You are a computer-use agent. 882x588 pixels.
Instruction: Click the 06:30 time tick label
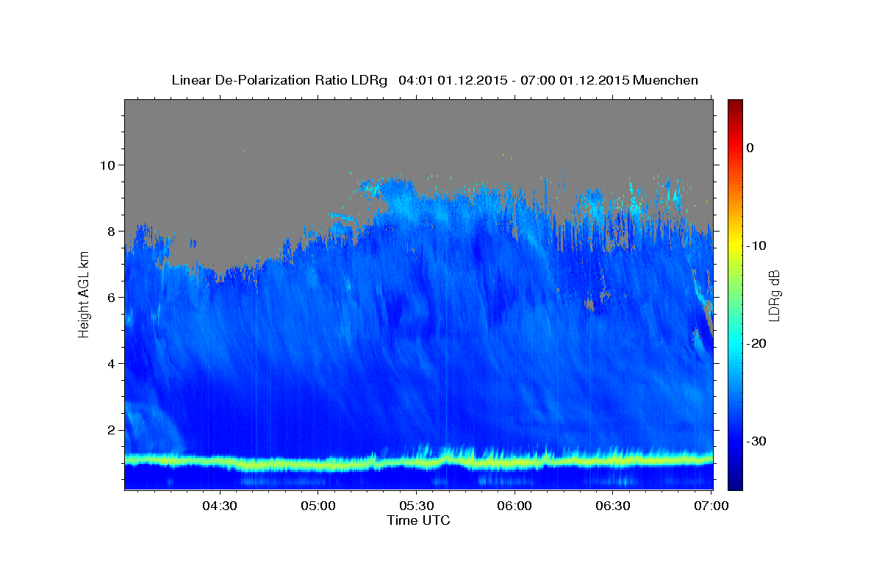[x=613, y=506]
